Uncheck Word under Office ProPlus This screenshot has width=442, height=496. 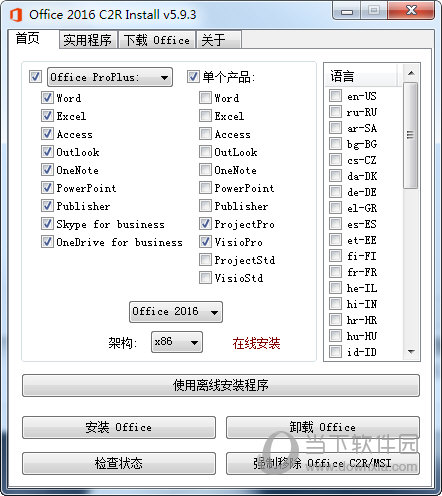click(47, 97)
